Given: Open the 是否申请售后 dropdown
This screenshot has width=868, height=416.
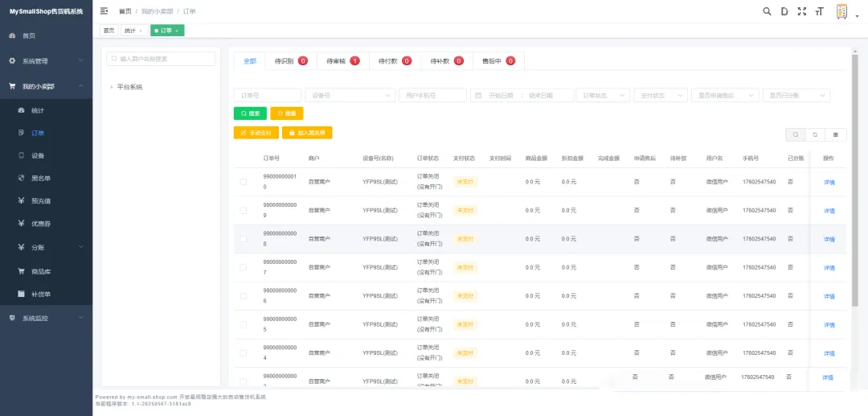Looking at the screenshot, I should pyautogui.click(x=725, y=95).
